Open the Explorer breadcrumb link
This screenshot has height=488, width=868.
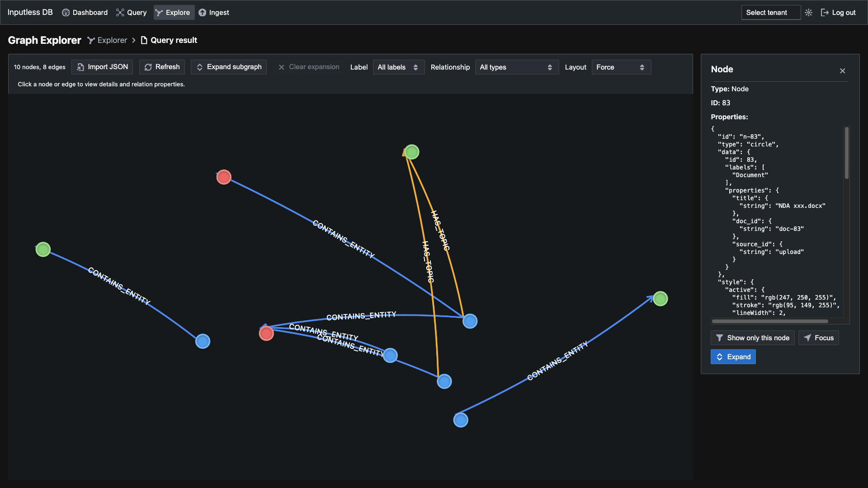coord(112,40)
